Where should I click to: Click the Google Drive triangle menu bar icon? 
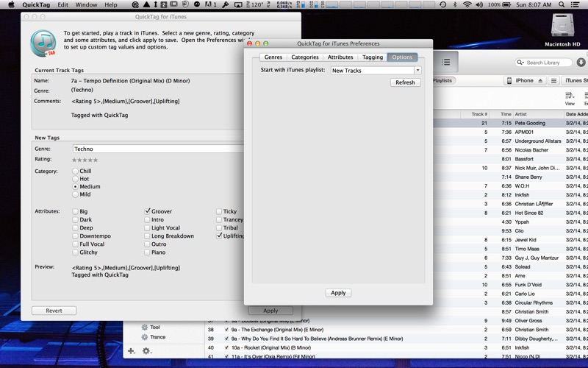point(146,5)
